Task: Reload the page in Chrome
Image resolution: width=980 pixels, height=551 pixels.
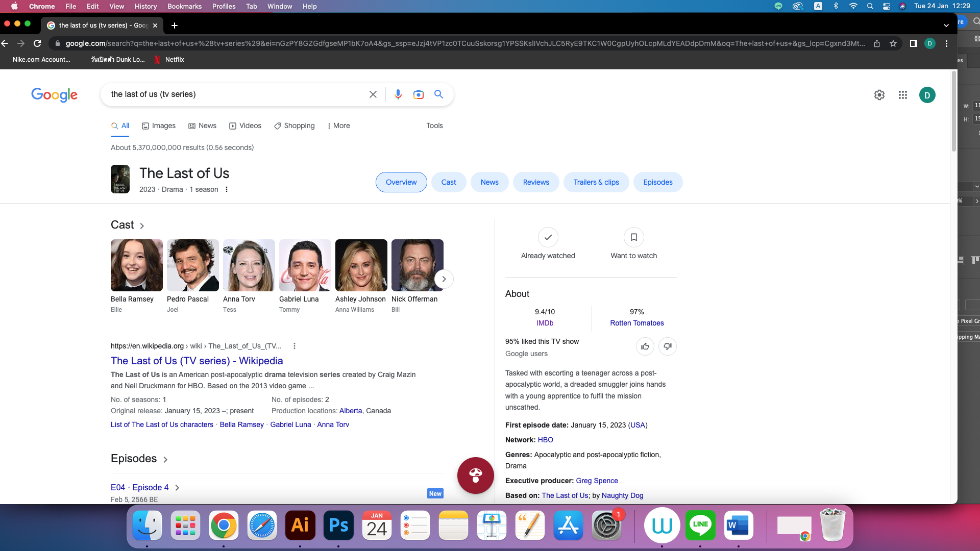Action: click(x=37, y=43)
